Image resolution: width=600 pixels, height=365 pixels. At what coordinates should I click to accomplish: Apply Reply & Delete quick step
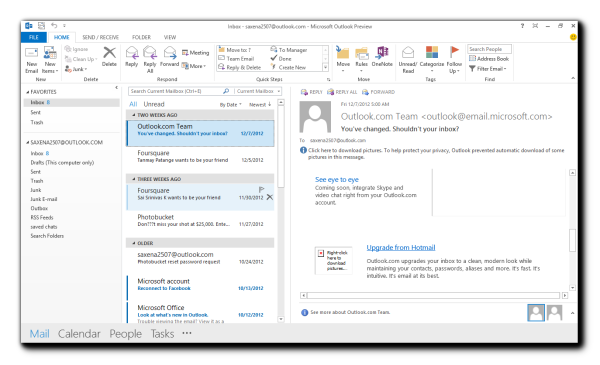click(x=240, y=67)
